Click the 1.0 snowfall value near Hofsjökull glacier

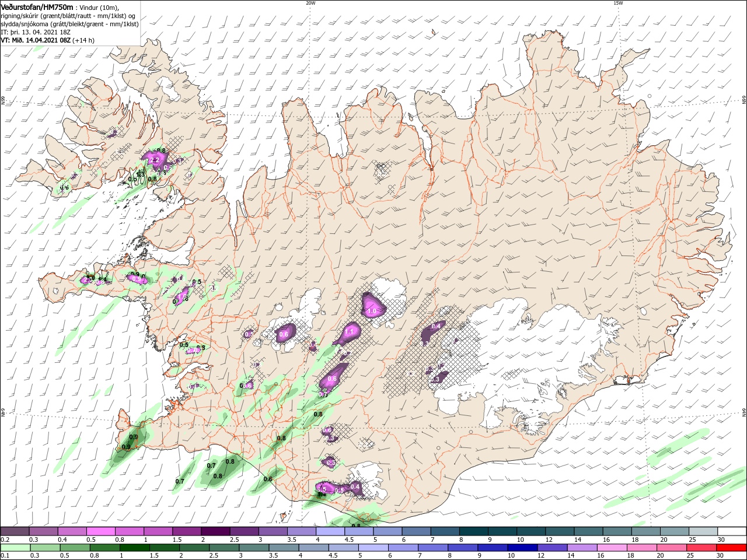pyautogui.click(x=372, y=311)
